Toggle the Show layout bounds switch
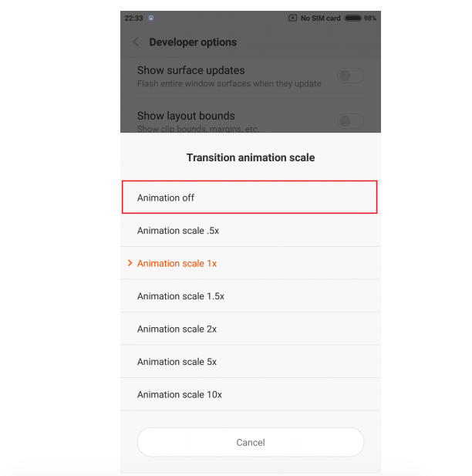Image resolution: width=472 pixels, height=476 pixels. point(350,121)
